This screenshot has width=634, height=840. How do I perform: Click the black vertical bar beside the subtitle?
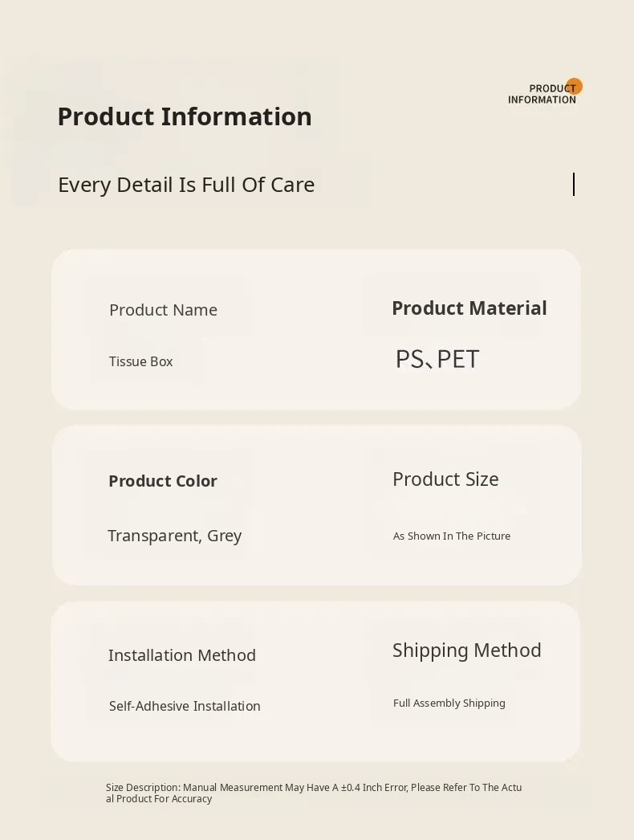pyautogui.click(x=574, y=185)
